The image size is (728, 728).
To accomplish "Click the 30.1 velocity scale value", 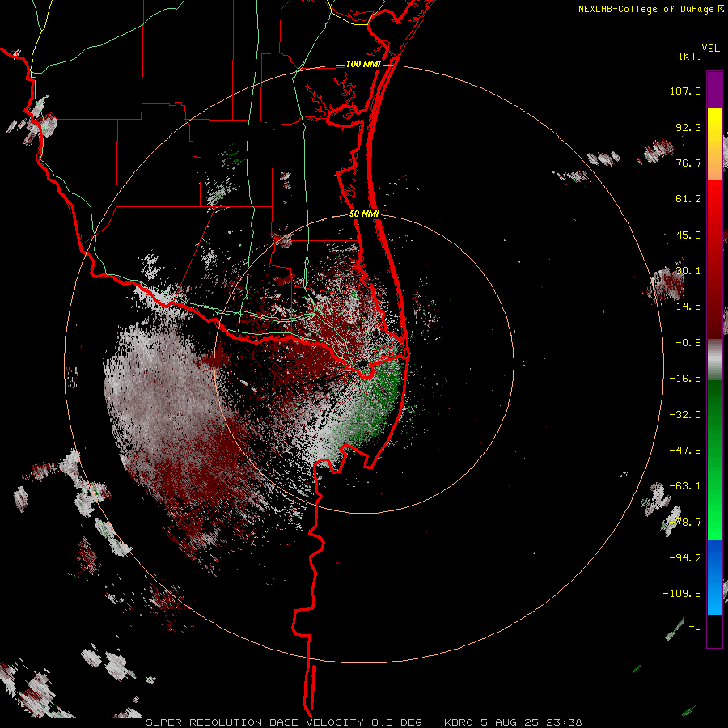I will (688, 271).
